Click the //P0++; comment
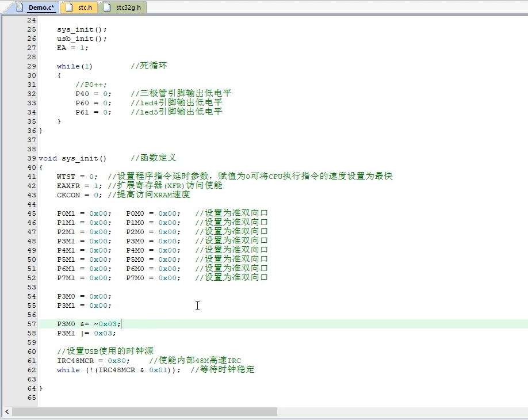This screenshot has height=420, width=528. pyautogui.click(x=91, y=85)
